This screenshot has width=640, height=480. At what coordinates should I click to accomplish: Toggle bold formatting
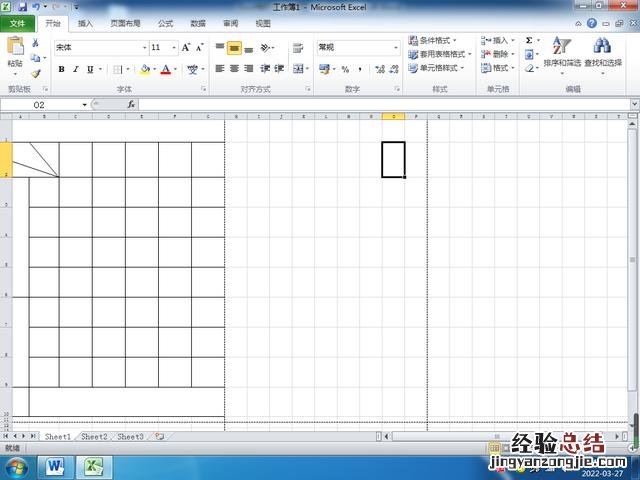click(61, 69)
